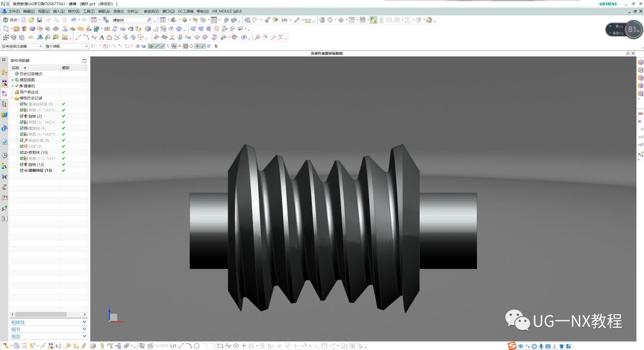Click the Sogou input method icon
Image resolution: width=644 pixels, height=350 pixels.
[x=512, y=346]
